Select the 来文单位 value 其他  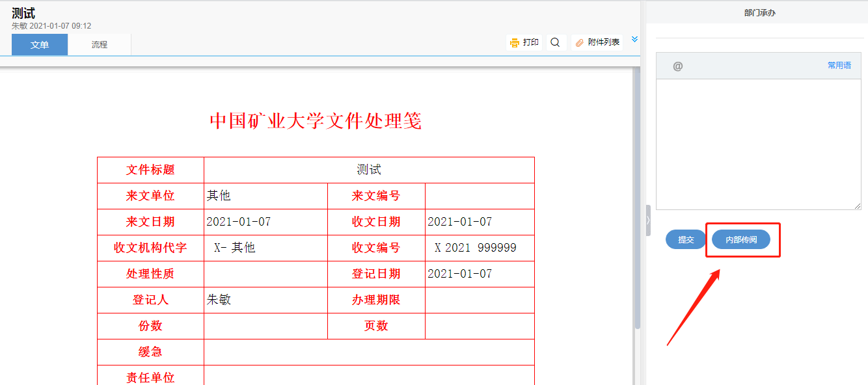(x=219, y=196)
